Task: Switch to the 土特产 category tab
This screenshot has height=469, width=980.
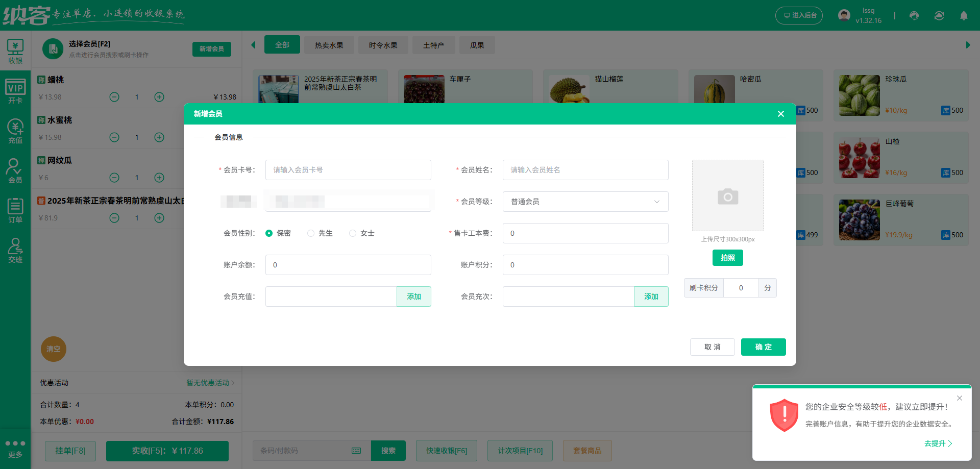Action: point(433,45)
